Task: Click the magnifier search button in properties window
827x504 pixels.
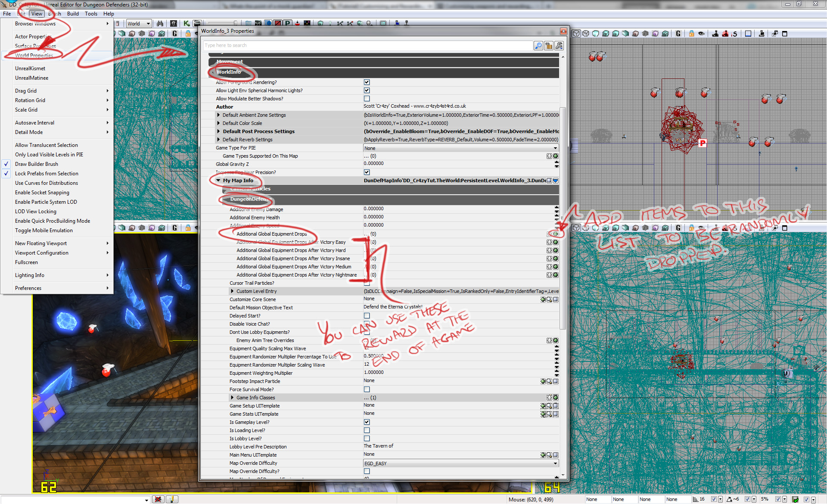Action: (x=538, y=46)
